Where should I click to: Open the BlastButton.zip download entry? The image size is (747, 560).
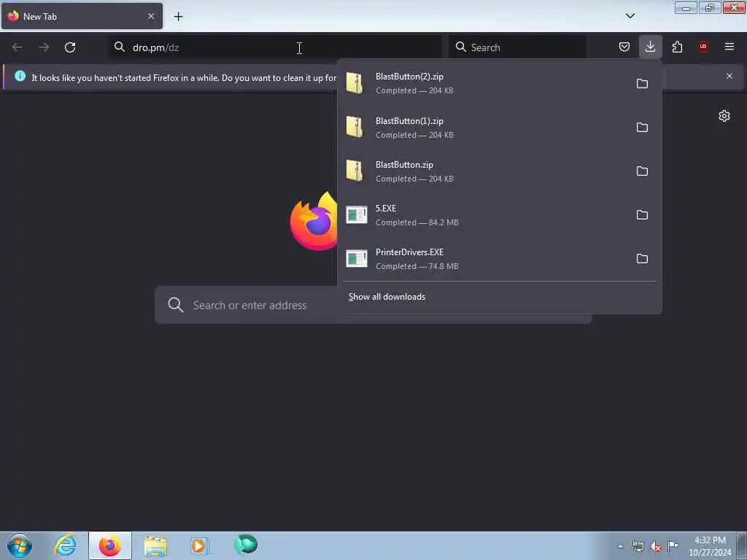(x=484, y=171)
